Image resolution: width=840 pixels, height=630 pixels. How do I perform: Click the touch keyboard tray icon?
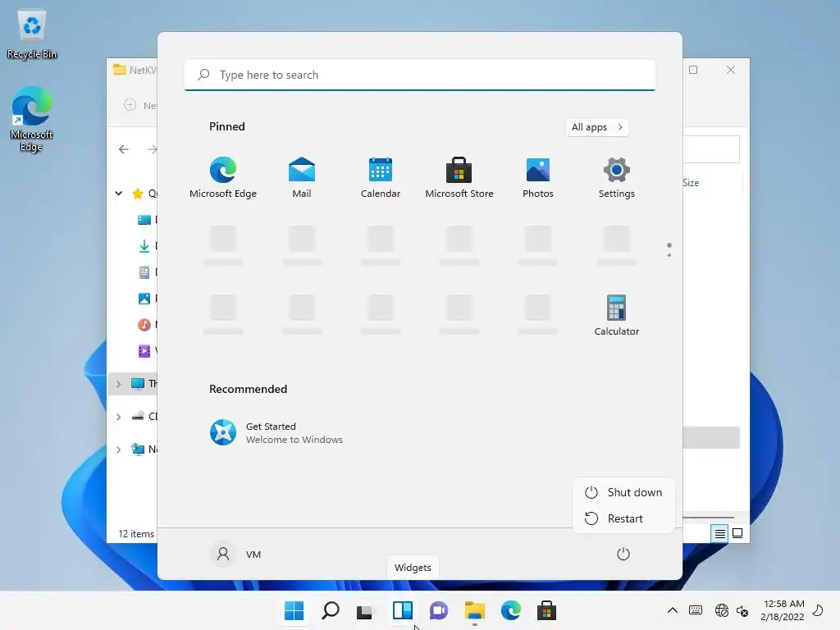(x=696, y=610)
